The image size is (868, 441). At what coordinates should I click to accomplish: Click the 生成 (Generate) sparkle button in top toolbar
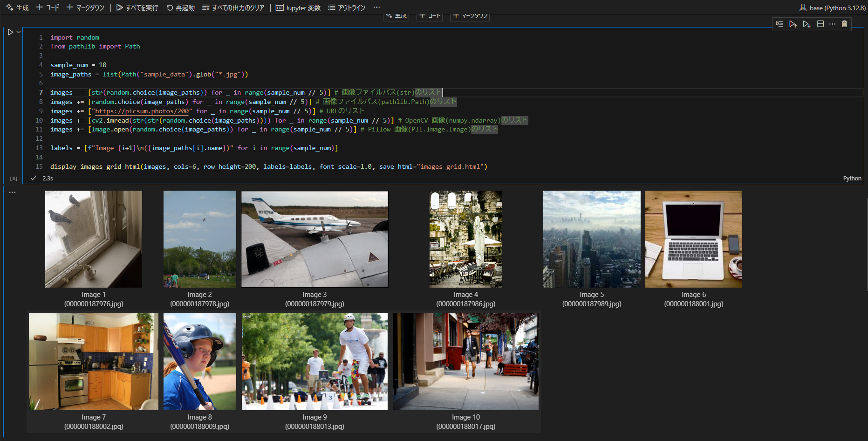(17, 7)
